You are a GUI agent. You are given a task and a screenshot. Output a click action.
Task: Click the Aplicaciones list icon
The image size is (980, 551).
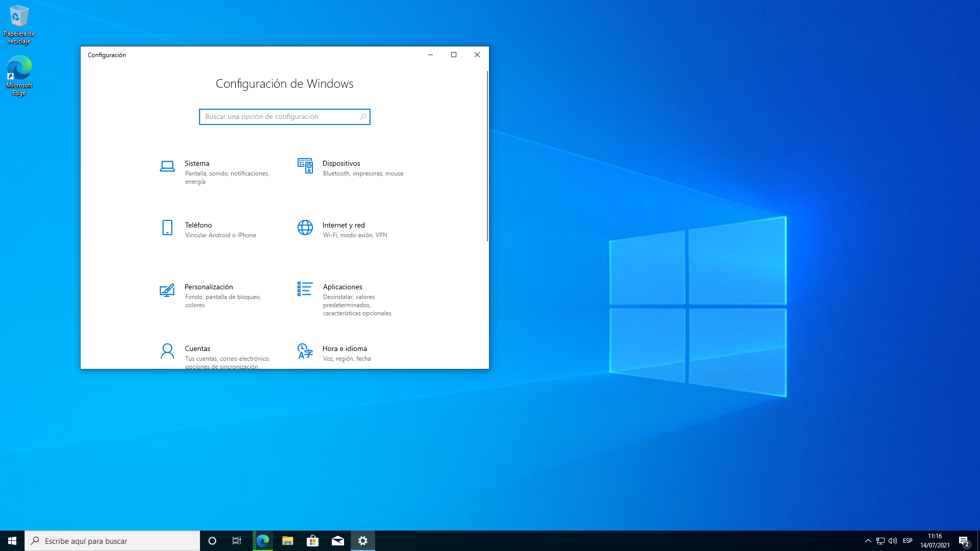tap(305, 289)
